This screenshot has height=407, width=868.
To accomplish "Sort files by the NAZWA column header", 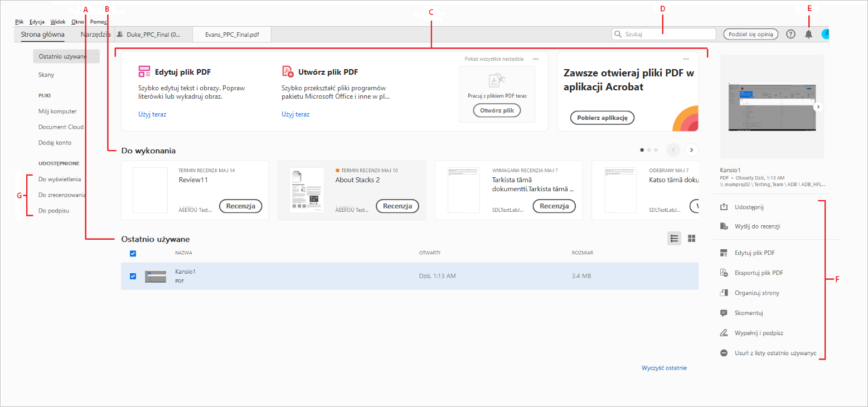I will coord(184,253).
